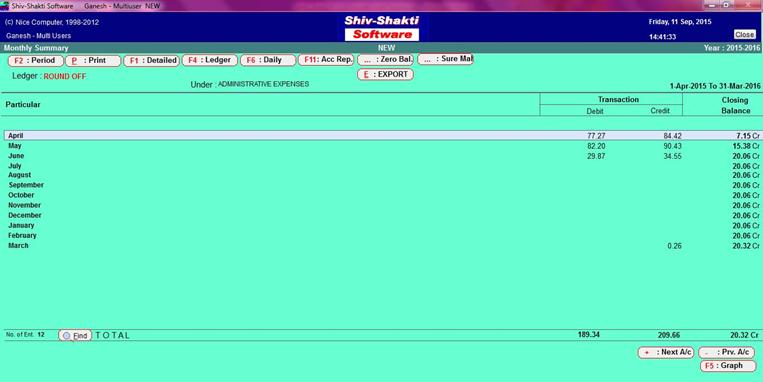763x382 pixels.
Task: Switch to F1 Detailed view
Action: point(152,61)
